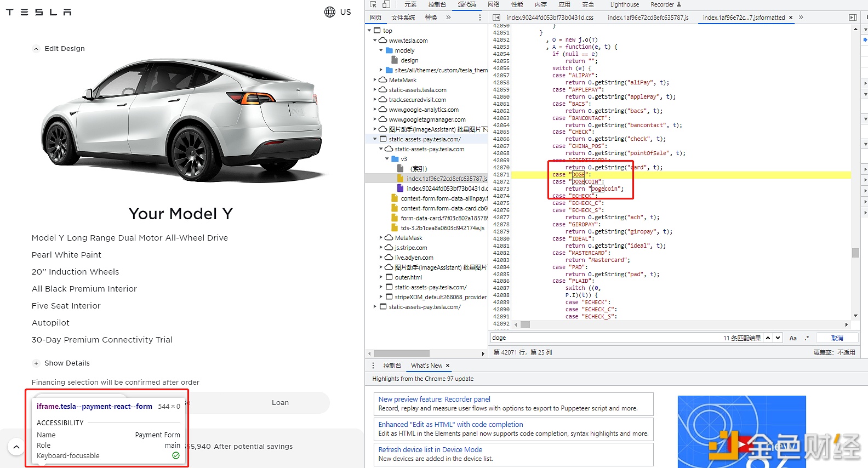Viewport: 868px width, 468px height.
Task: Open the US region selector
Action: tap(338, 12)
